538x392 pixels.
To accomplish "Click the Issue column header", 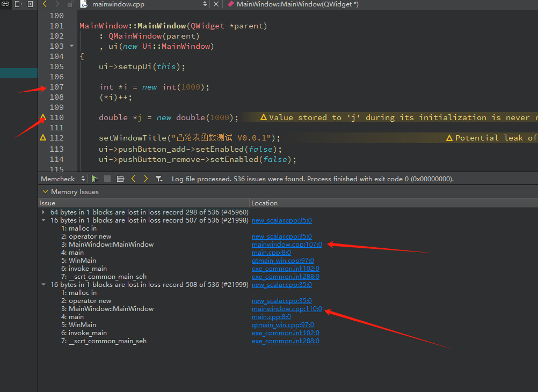I will [x=144, y=203].
